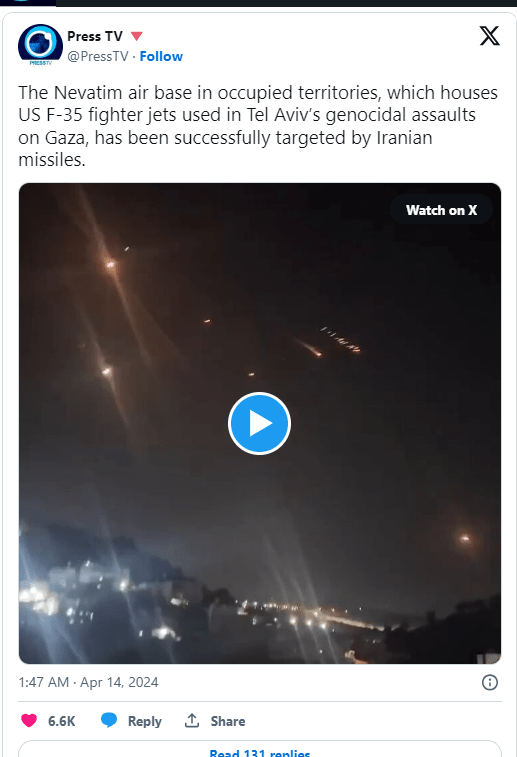The height and width of the screenshot is (757, 517).
Task: Open the 1:47 AM · Apr 14, 2024 timestamp
Action: (88, 682)
